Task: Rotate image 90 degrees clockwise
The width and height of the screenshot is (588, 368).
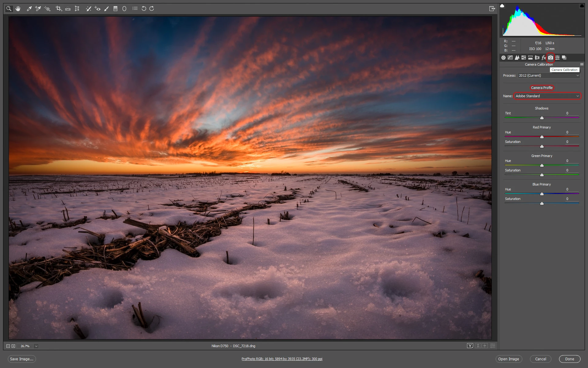Action: [152, 9]
